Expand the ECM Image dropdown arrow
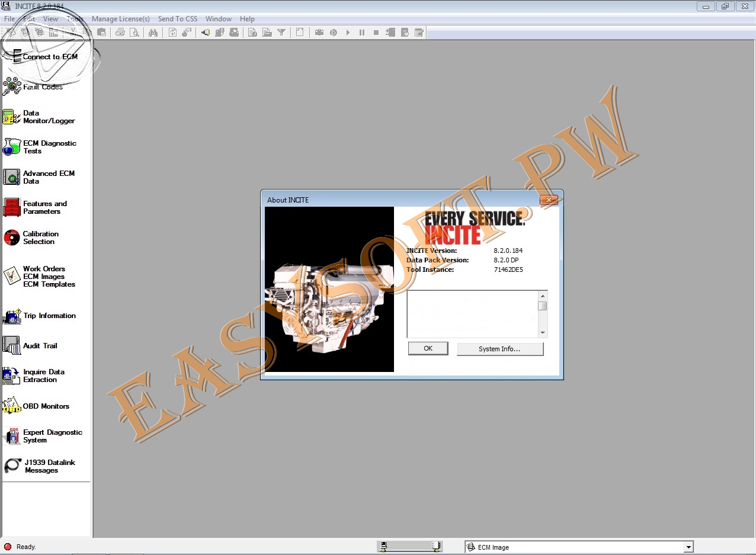The height and width of the screenshot is (555, 756). [x=688, y=547]
